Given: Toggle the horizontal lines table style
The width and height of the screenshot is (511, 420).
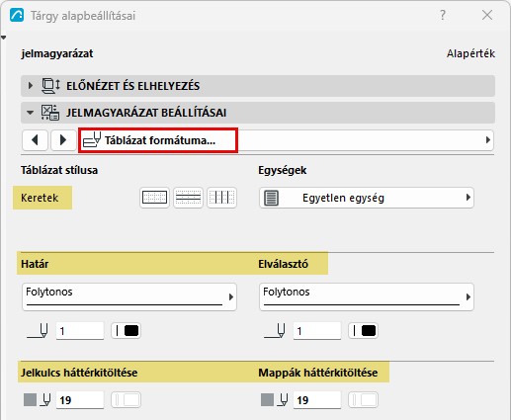Looking at the screenshot, I should (188, 198).
